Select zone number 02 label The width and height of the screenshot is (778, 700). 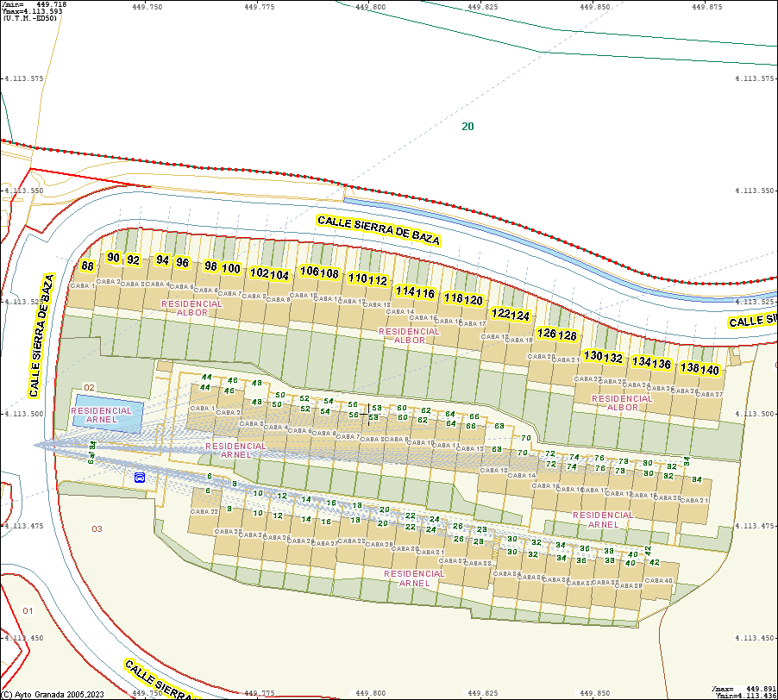(89, 388)
